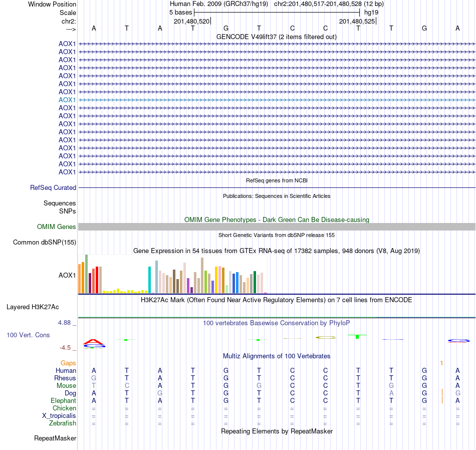Click the OMIM Genes track label

click(57, 227)
